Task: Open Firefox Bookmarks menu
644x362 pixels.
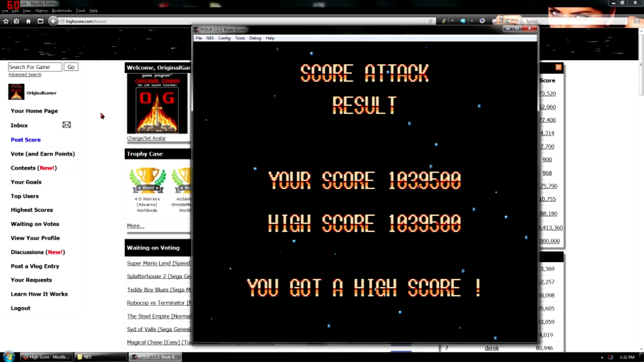Action: [61, 11]
